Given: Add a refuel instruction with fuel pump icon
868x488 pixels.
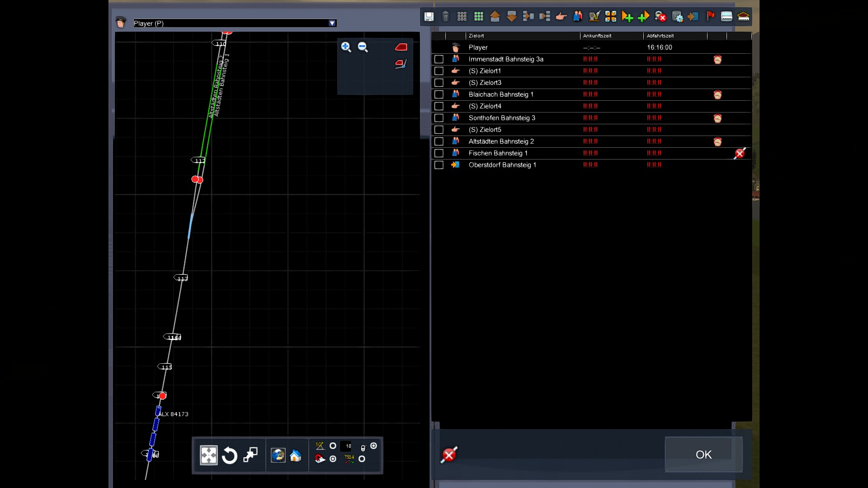Looking at the screenshot, I should (594, 17).
